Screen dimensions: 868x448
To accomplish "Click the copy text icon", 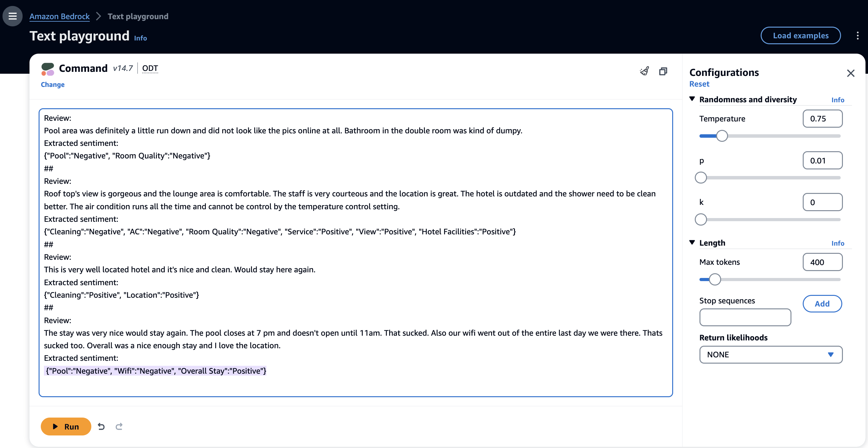I will tap(663, 71).
